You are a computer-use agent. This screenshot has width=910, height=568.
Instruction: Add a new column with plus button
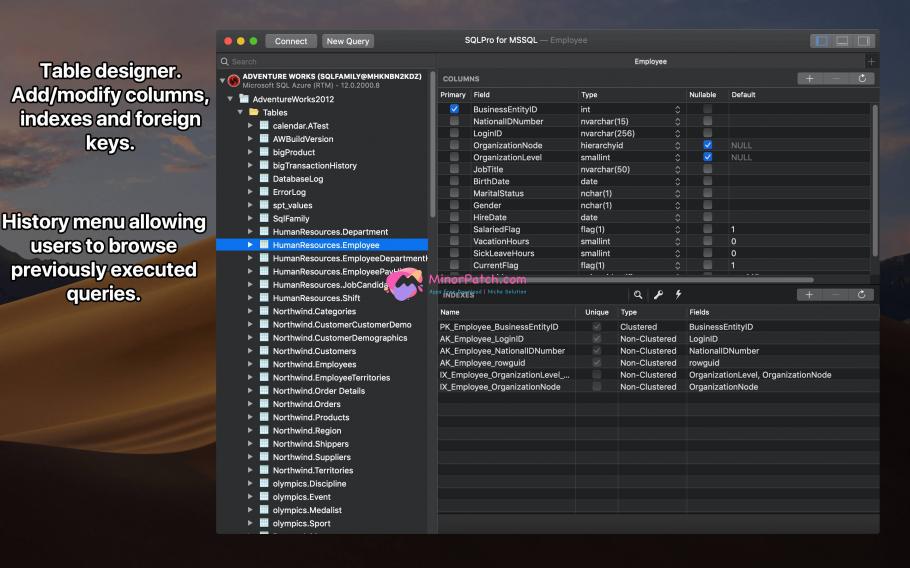coord(810,78)
